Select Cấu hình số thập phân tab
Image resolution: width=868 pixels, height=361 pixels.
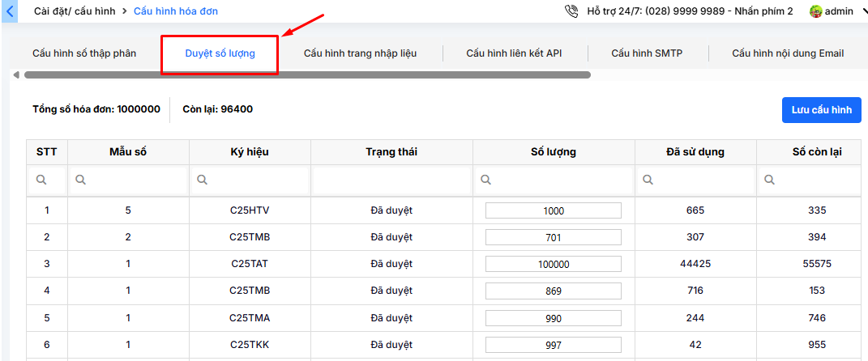click(x=84, y=53)
